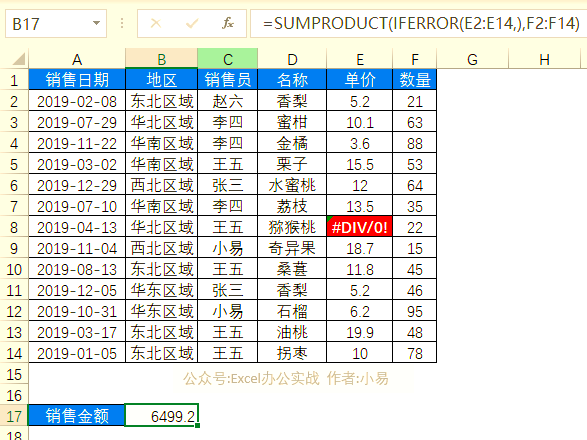
Task: Click the 数量 header cell
Action: tap(414, 79)
